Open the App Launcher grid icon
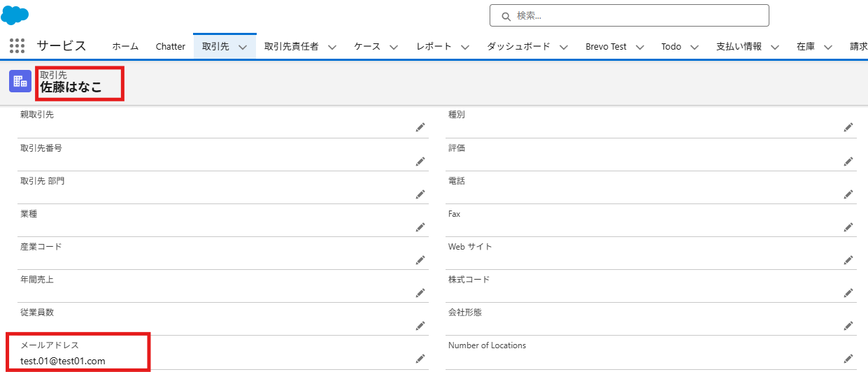This screenshot has height=372, width=868. [x=17, y=46]
